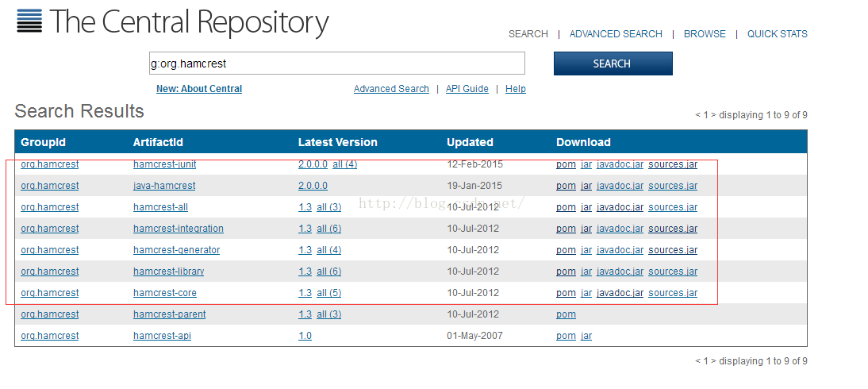Download jar for hamcrest-generator
Screen dimensions: 868x389
coord(586,250)
